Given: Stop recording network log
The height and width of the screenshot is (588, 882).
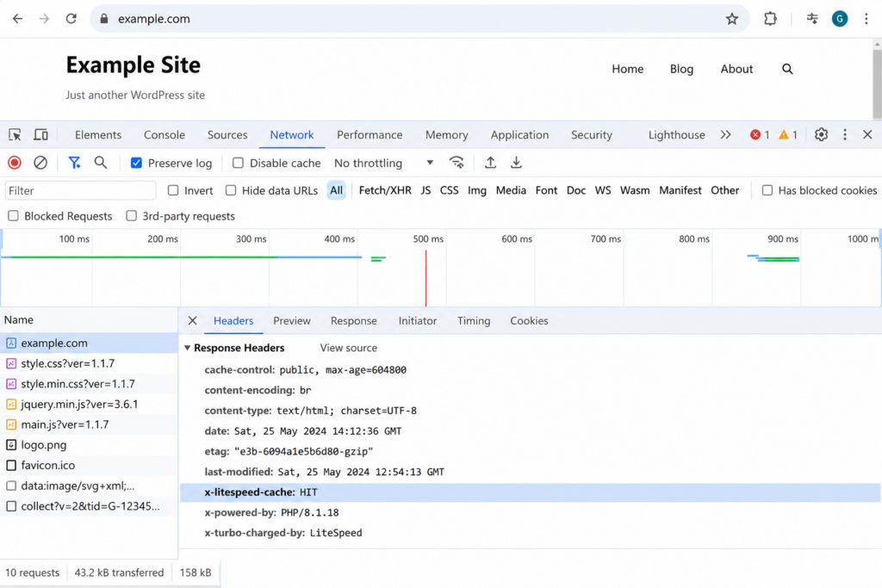Looking at the screenshot, I should [x=15, y=163].
